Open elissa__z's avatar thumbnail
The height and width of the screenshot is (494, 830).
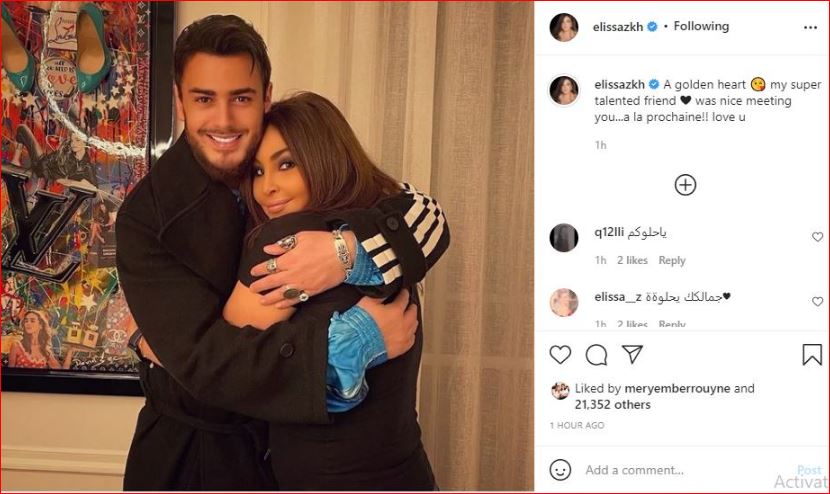564,302
